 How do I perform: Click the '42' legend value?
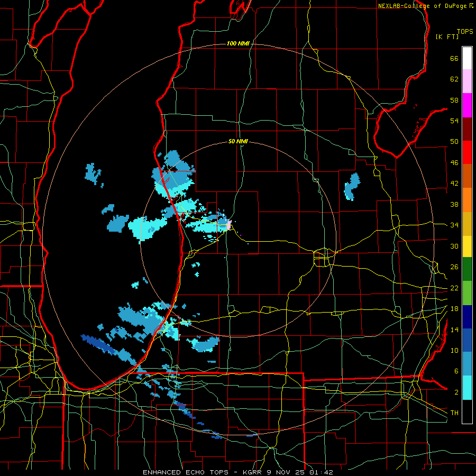454,184
